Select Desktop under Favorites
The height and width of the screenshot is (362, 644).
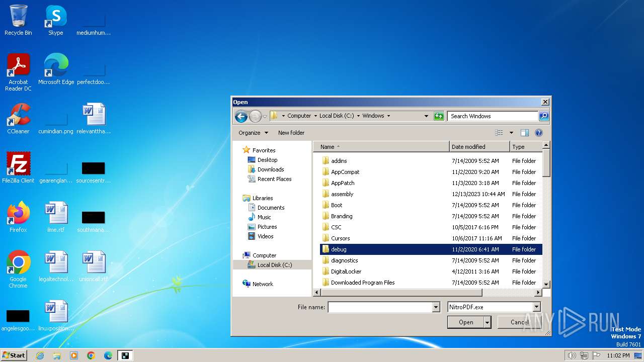pyautogui.click(x=267, y=160)
